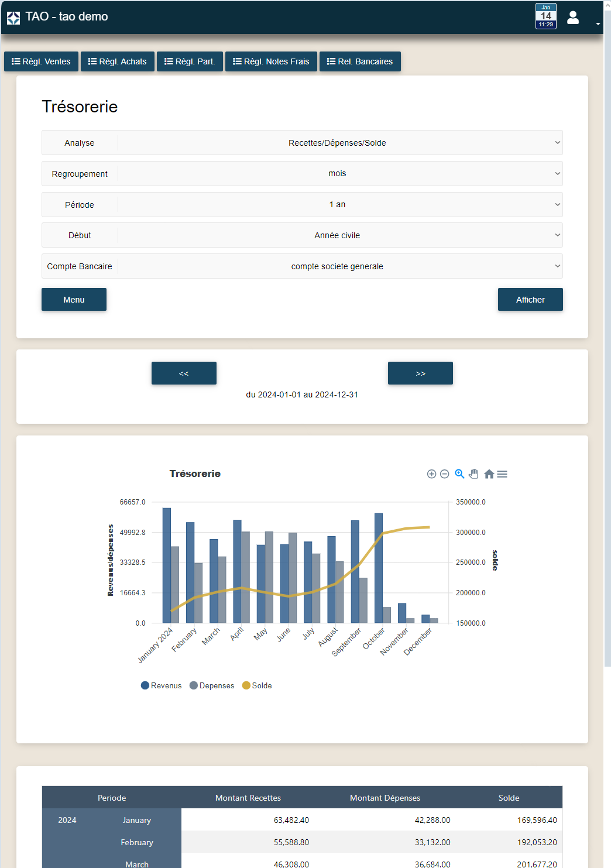611x868 pixels.
Task: Go to Rel. Bancaires menu item
Action: [360, 61]
